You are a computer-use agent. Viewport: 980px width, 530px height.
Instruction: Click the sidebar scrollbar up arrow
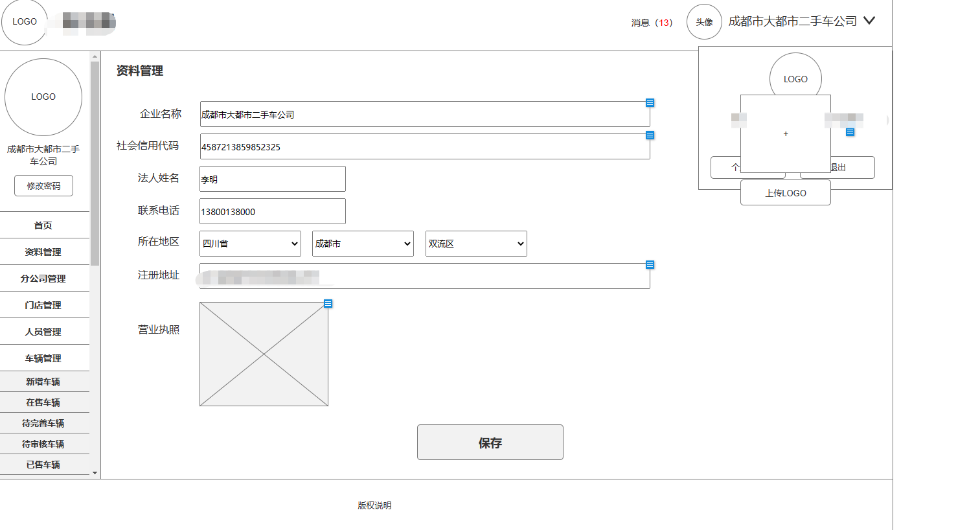[x=95, y=56]
